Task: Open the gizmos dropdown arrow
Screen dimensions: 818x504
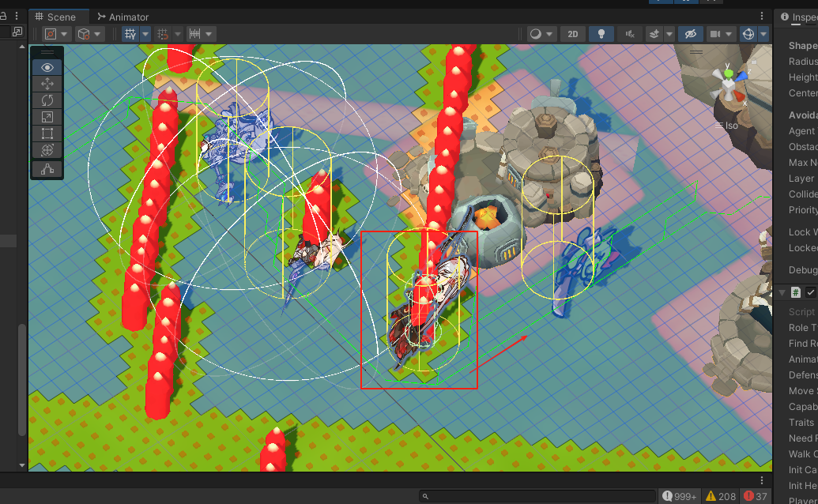Action: coord(763,35)
